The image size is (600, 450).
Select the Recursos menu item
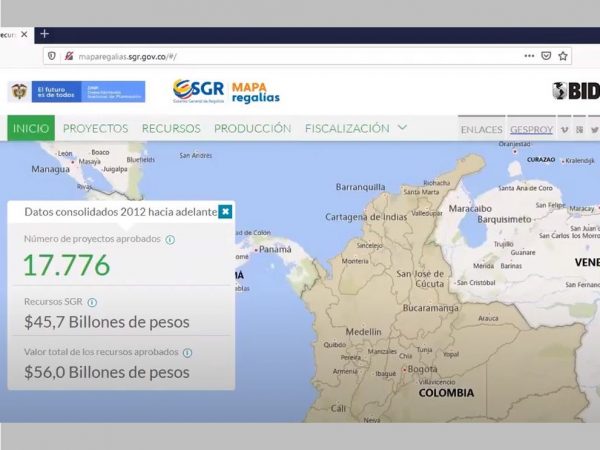[x=171, y=128]
